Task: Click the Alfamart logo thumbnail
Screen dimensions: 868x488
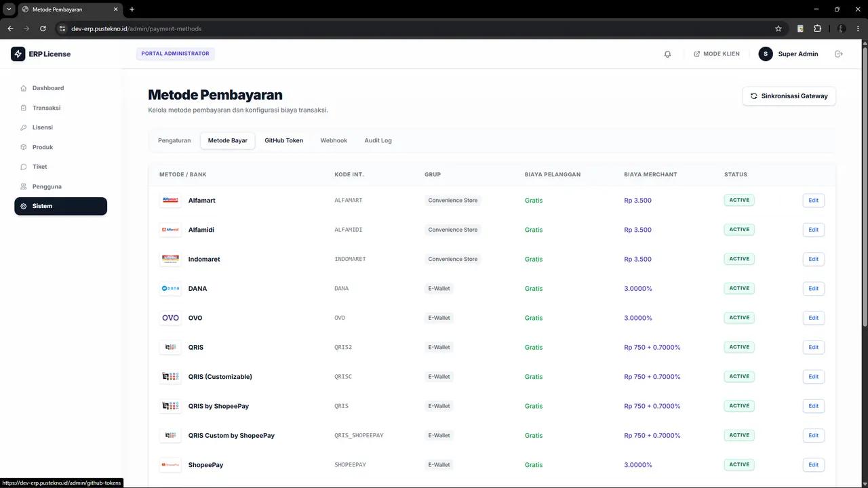Action: 170,201
